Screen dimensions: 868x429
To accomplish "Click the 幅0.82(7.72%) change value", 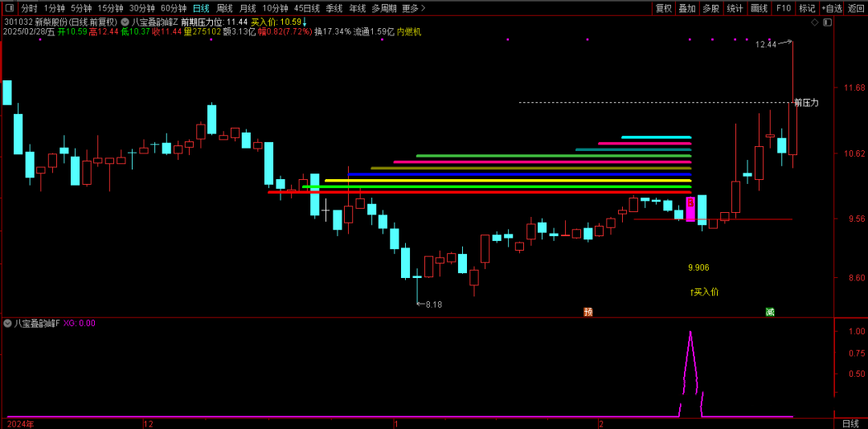I will point(285,32).
